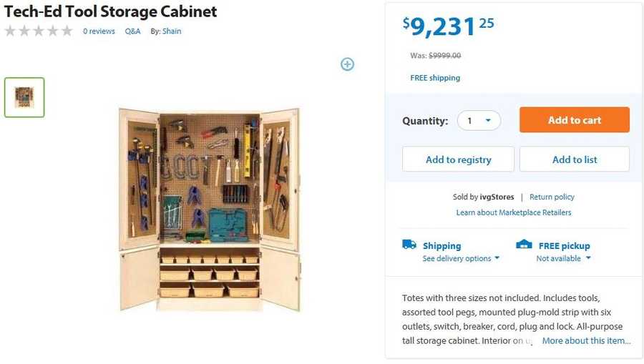
Task: Click the store pickup icon
Action: (525, 245)
